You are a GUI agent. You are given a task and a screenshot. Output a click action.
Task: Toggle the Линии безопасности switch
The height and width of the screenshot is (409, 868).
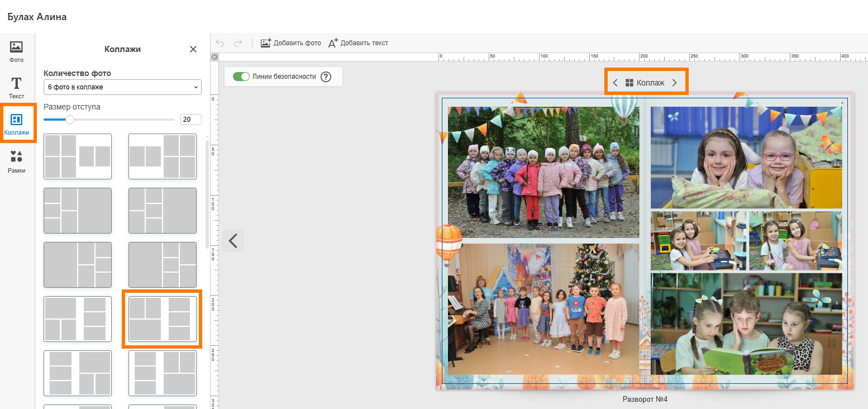coord(241,77)
